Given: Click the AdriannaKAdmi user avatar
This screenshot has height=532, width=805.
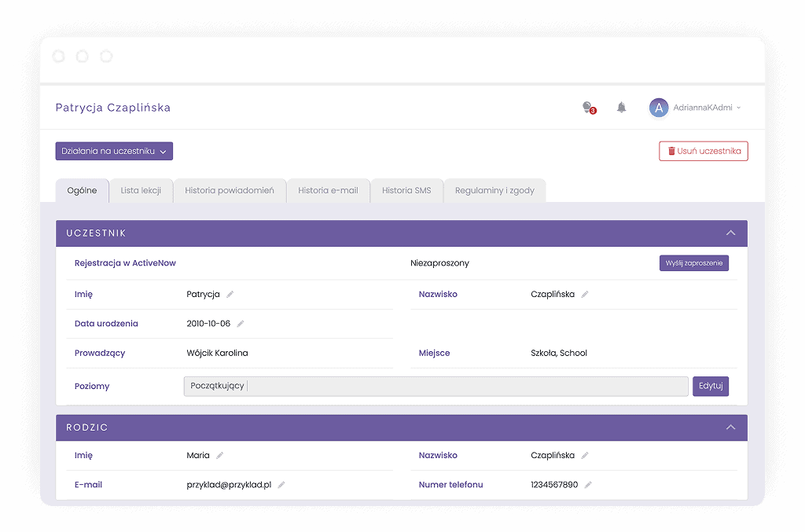Looking at the screenshot, I should click(x=658, y=108).
